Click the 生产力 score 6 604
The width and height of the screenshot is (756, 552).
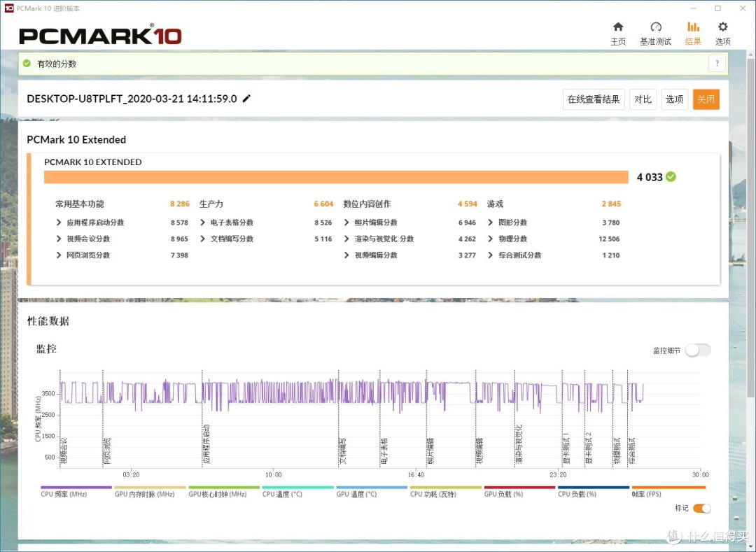(323, 204)
